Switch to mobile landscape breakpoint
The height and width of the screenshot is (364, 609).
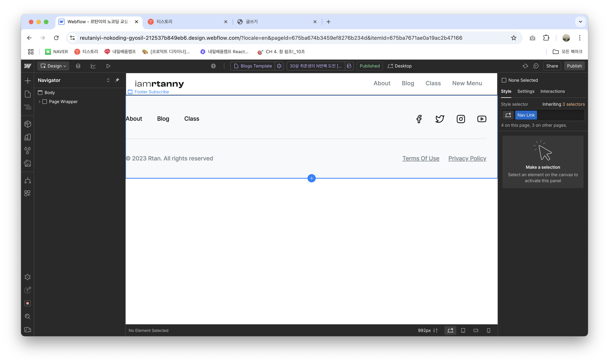[x=476, y=330]
